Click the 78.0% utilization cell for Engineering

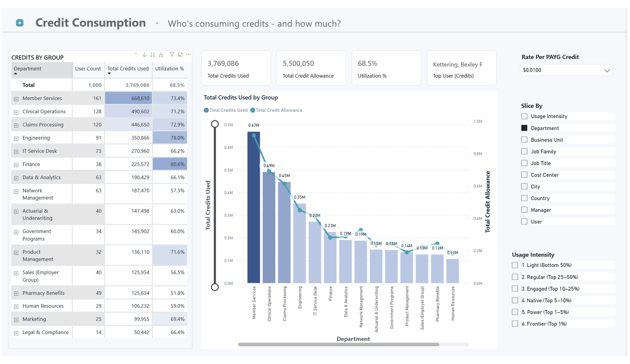tap(170, 138)
